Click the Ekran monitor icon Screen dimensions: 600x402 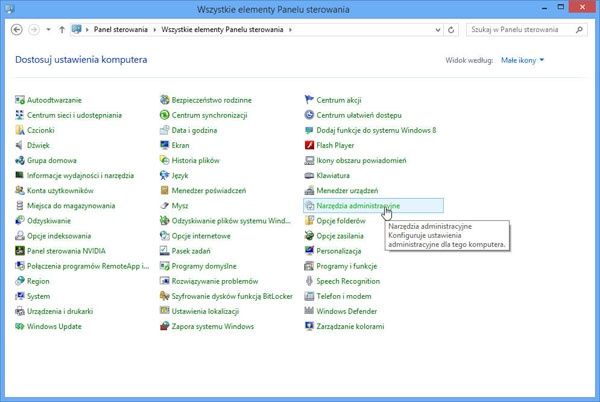pos(165,145)
